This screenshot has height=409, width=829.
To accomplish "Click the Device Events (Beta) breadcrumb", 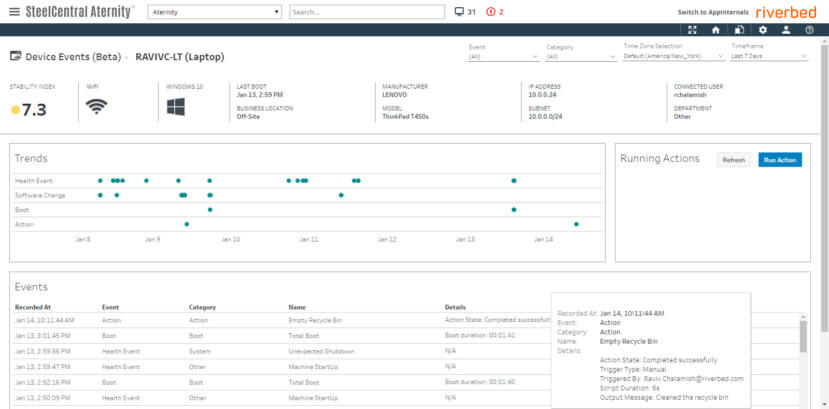I will point(73,57).
